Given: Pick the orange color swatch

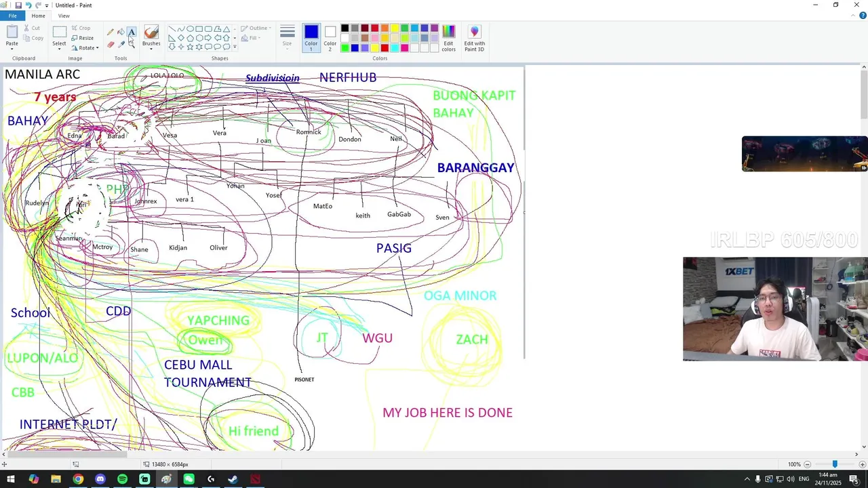Looking at the screenshot, I should point(384,28).
